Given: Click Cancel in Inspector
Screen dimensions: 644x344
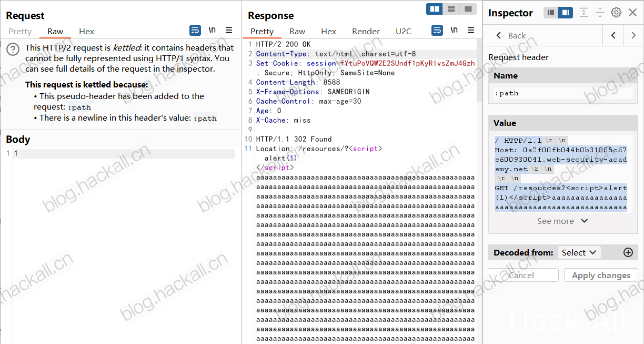Looking at the screenshot, I should coord(521,275).
